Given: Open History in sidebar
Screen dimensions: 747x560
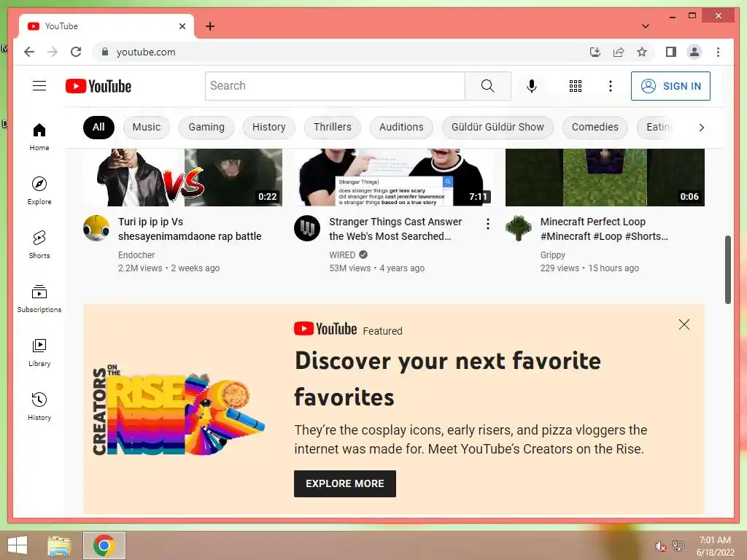Looking at the screenshot, I should [x=39, y=406].
